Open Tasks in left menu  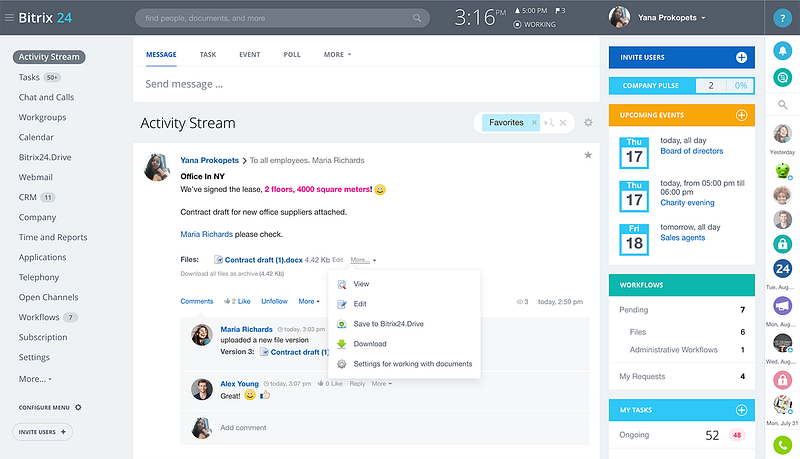coord(29,77)
